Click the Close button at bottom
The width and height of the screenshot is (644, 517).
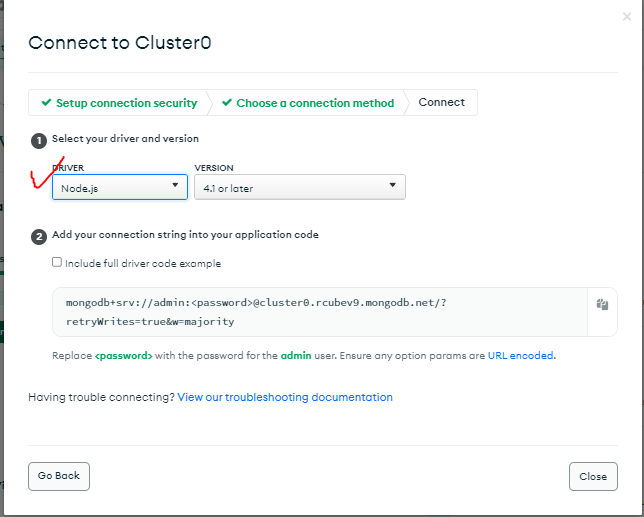pyautogui.click(x=593, y=476)
